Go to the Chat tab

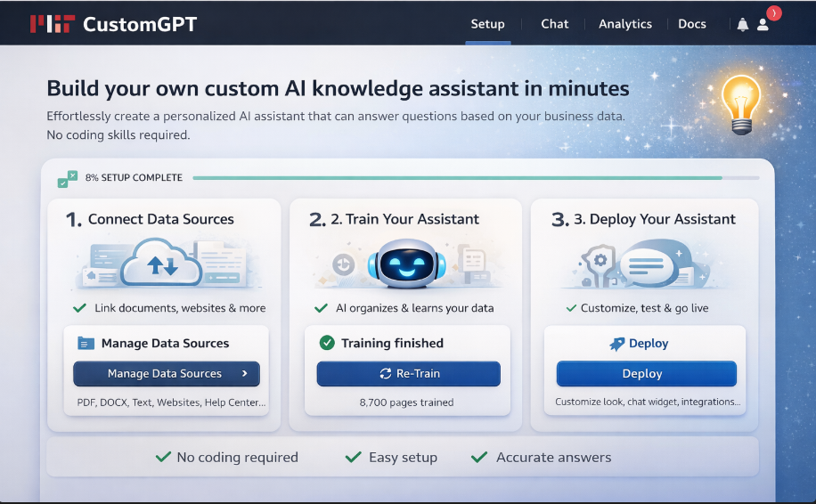[x=554, y=24]
